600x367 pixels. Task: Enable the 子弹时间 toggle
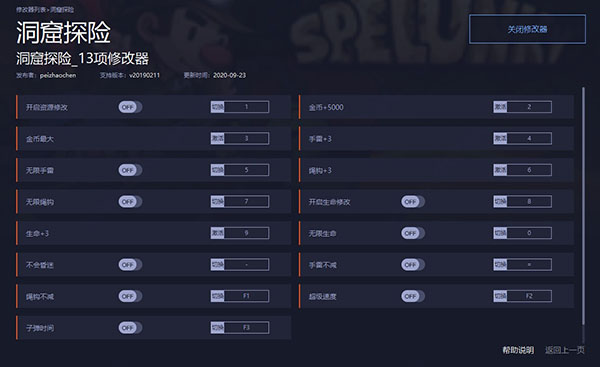click(x=130, y=328)
